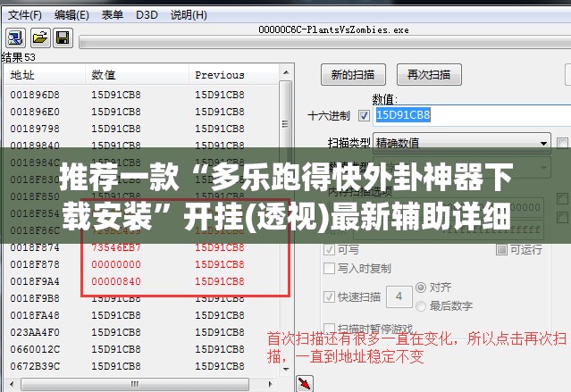Select address row 023AA4F0
Viewport: 571px width, 392px height.
pos(141,332)
